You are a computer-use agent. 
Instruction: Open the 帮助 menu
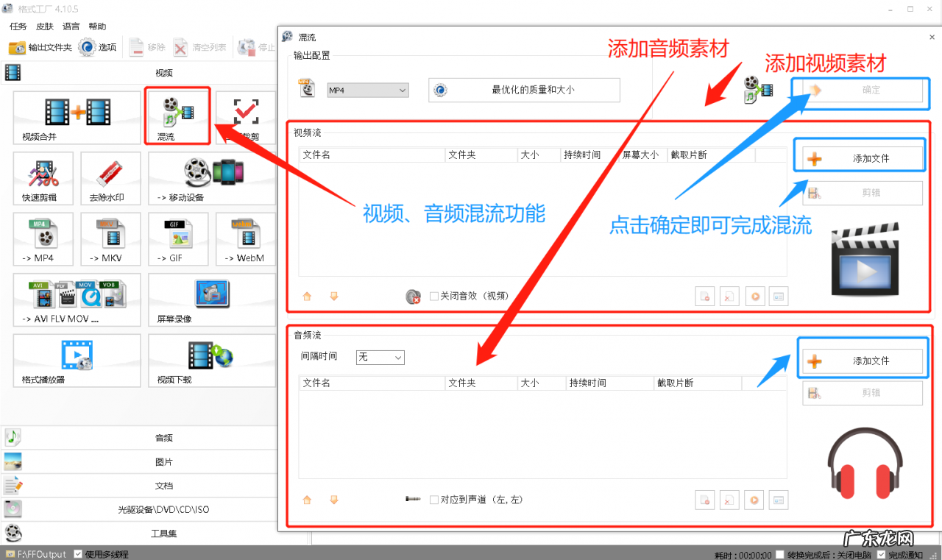[96, 26]
